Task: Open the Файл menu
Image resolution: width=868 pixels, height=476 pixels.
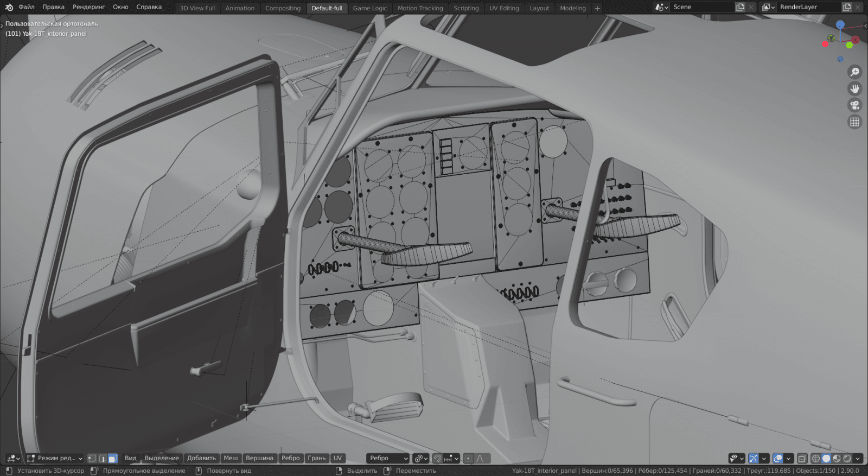Action: (27, 7)
